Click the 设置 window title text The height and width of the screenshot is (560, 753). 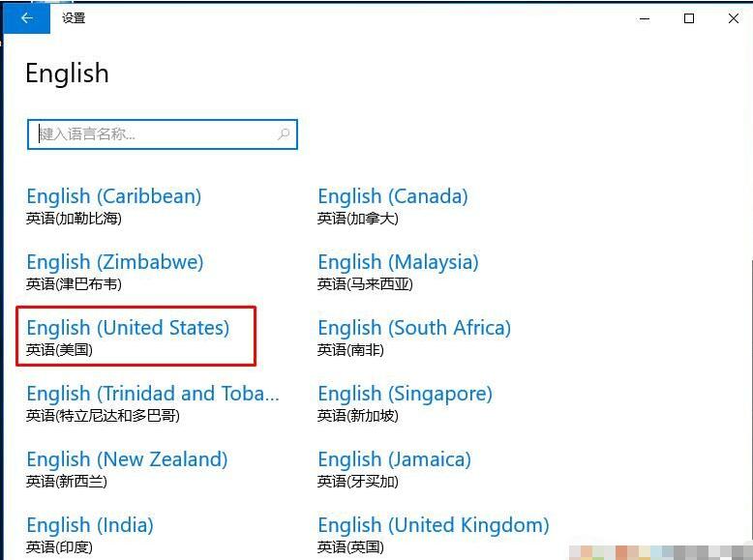point(74,17)
